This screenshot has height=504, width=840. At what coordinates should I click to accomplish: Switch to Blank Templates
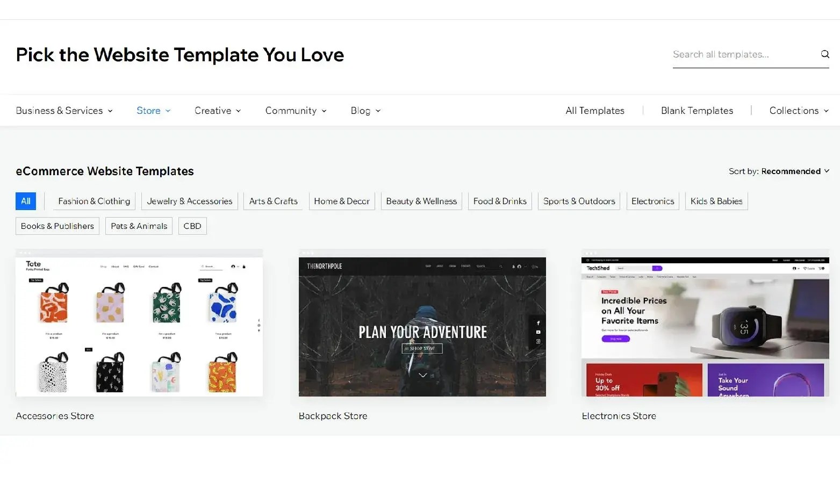point(697,110)
